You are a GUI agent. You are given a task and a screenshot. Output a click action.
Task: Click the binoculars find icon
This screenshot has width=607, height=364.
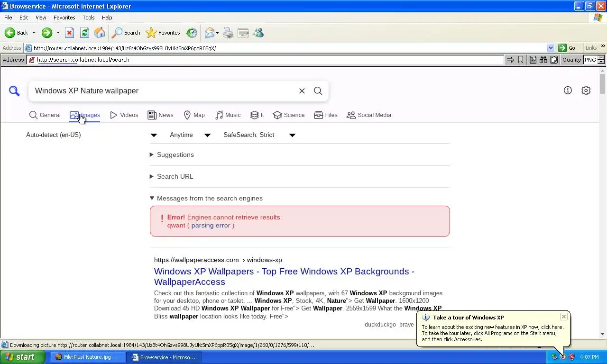543,60
